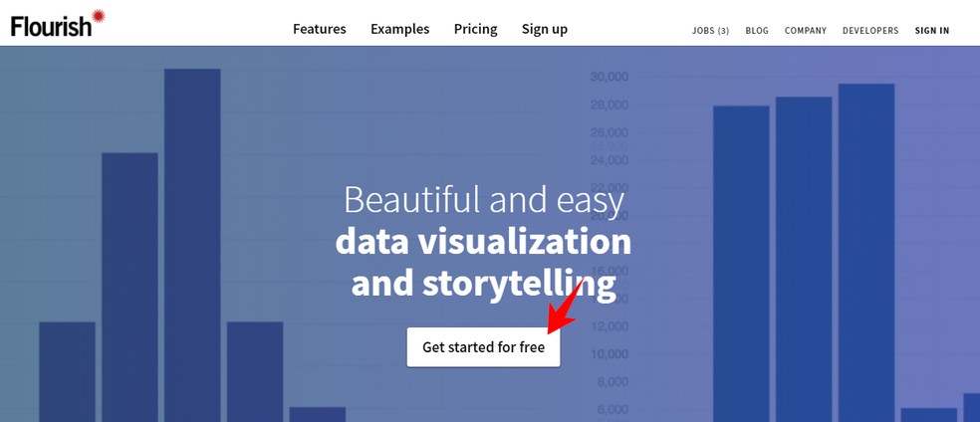Open the Jobs (3) link
Image resolution: width=980 pixels, height=422 pixels.
coord(710,31)
